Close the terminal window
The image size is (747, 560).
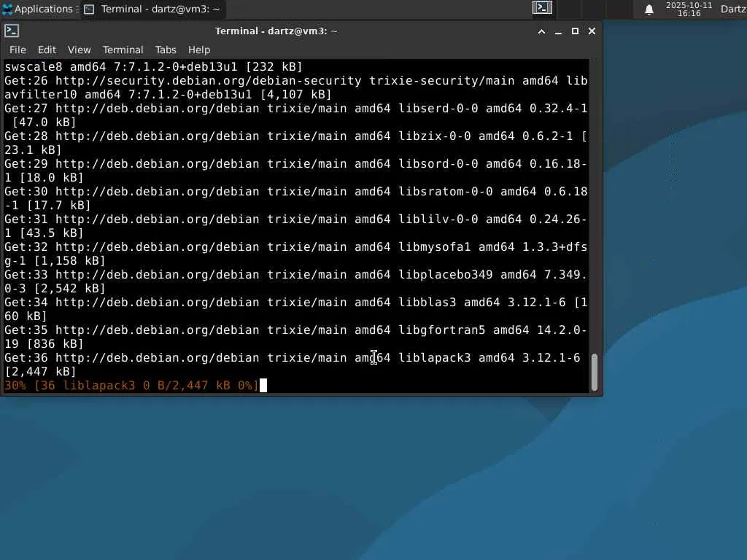pos(592,31)
